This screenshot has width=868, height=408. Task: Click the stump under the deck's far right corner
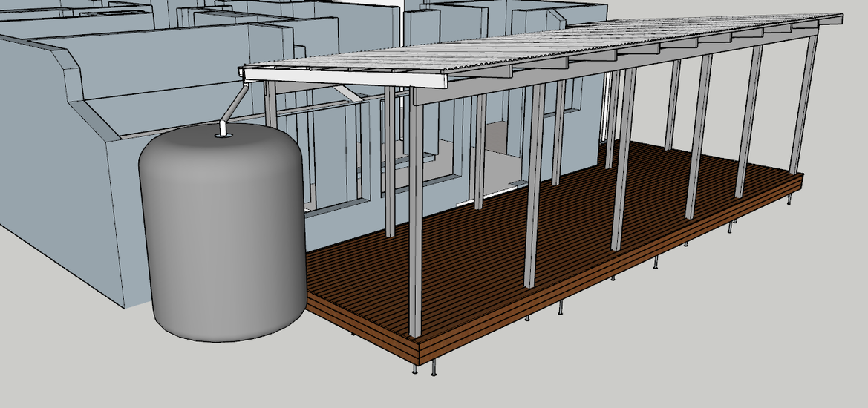(790, 200)
